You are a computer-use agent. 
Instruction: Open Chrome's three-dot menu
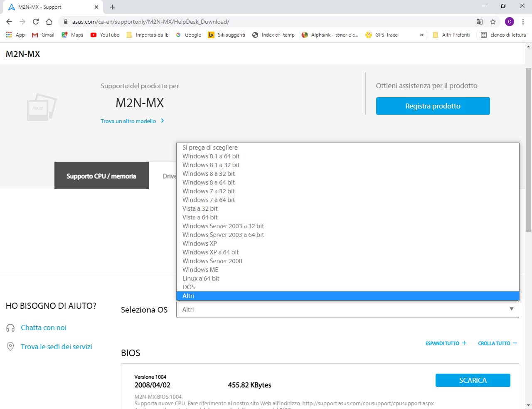[523, 22]
